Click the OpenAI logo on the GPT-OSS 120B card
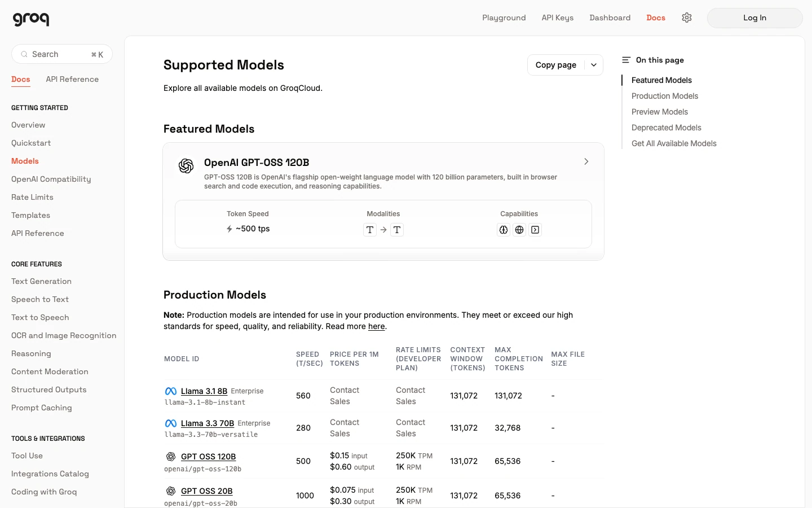Image resolution: width=812 pixels, height=508 pixels. tap(186, 165)
